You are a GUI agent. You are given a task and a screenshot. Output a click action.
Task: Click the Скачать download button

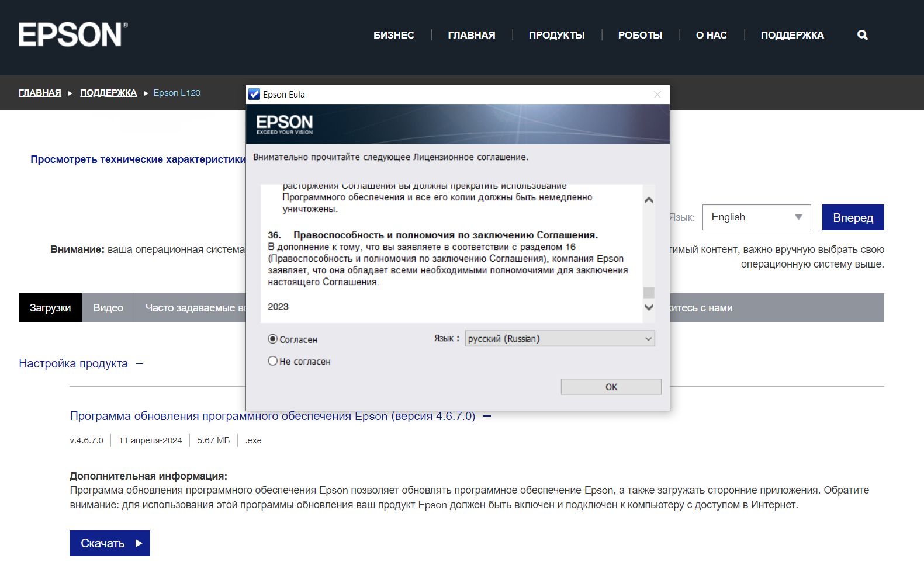tap(110, 543)
